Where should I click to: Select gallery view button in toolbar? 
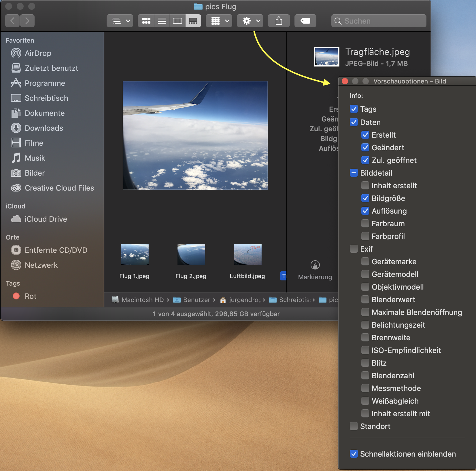(x=193, y=21)
